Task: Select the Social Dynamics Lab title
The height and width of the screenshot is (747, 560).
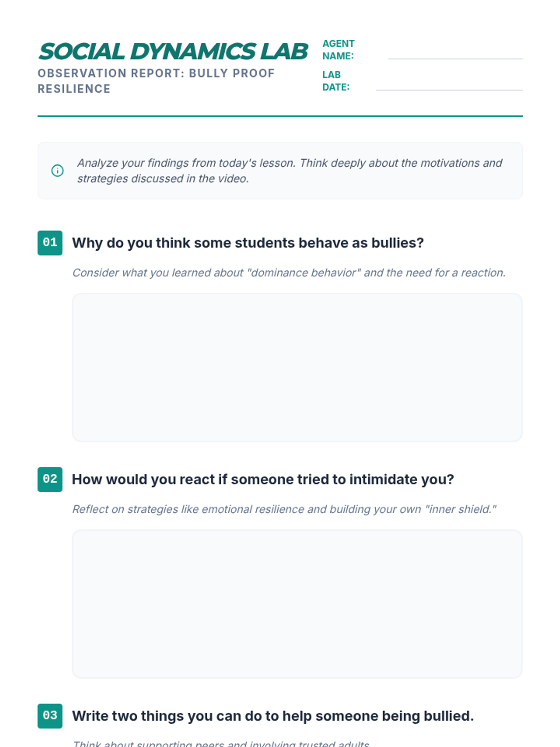Action: (x=173, y=51)
